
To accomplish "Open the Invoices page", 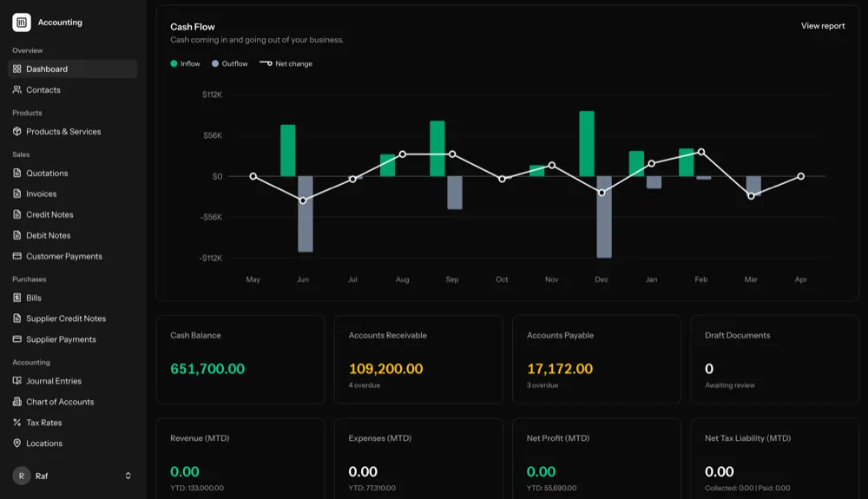I will (x=73, y=194).
